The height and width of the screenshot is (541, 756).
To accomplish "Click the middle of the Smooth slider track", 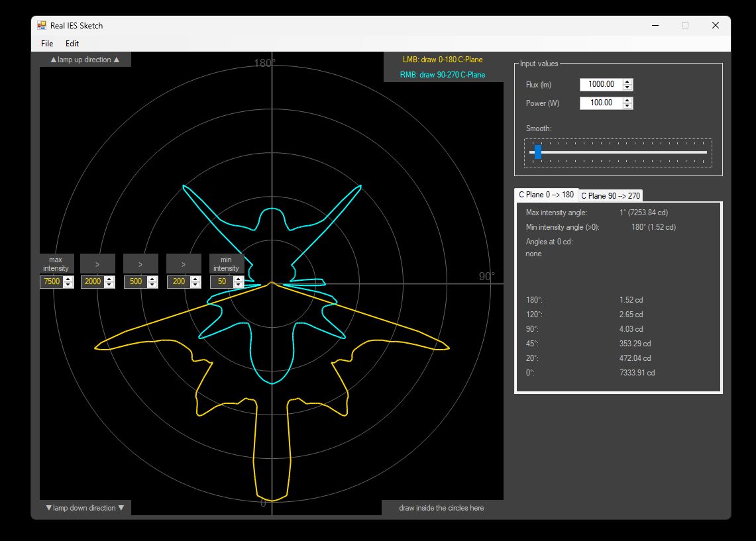I will coord(618,152).
